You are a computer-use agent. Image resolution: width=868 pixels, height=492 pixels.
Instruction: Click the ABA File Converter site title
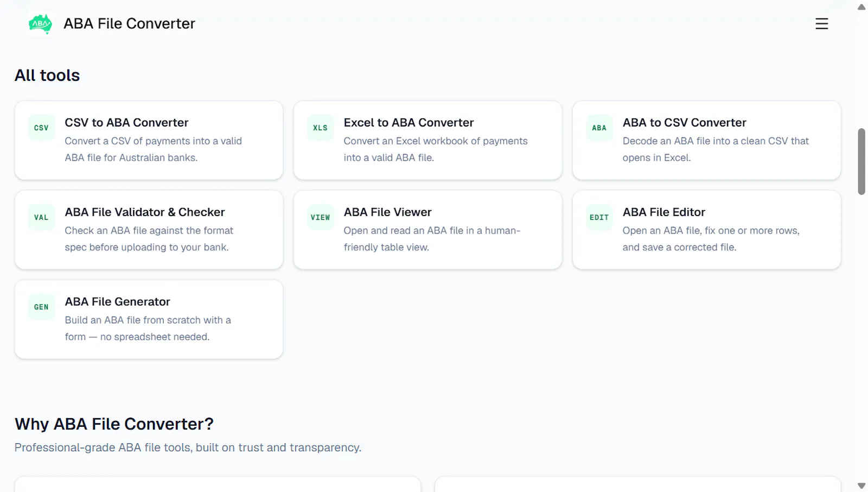coord(129,24)
